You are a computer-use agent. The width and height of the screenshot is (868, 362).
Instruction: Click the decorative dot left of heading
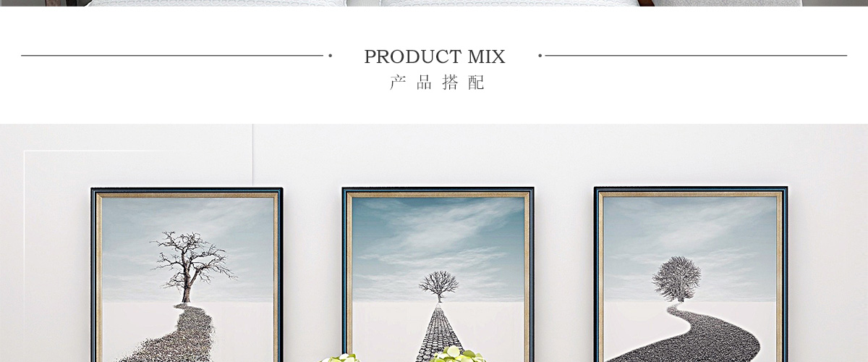pos(330,55)
